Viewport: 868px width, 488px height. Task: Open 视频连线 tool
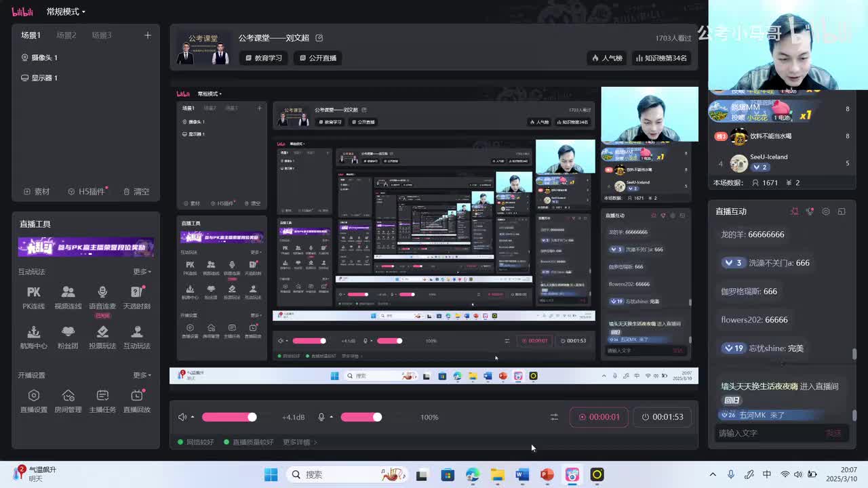68,297
